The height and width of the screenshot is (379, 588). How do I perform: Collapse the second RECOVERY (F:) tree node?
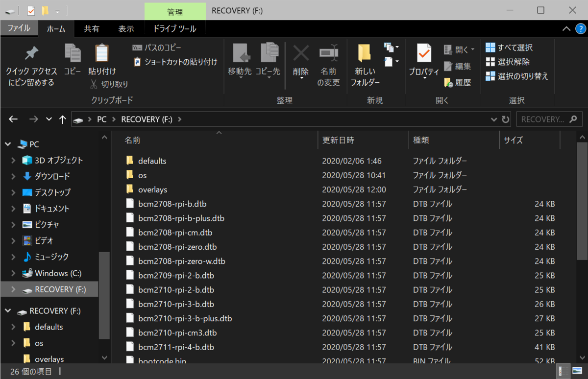pos(8,311)
